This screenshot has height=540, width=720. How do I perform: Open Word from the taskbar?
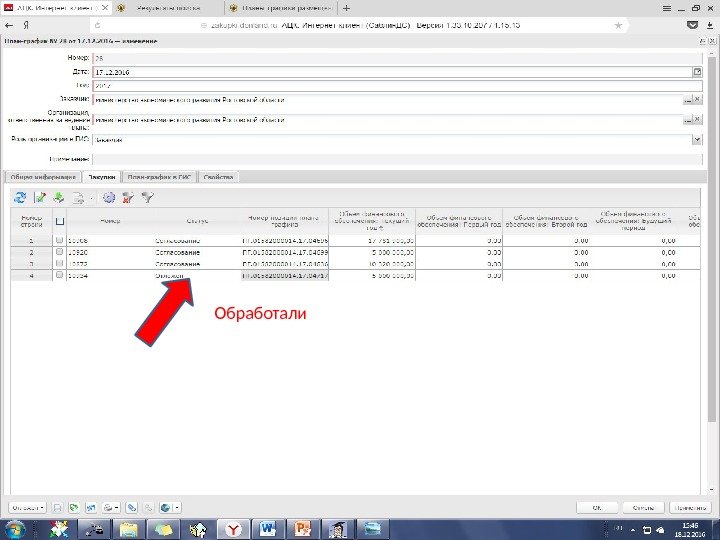click(268, 529)
